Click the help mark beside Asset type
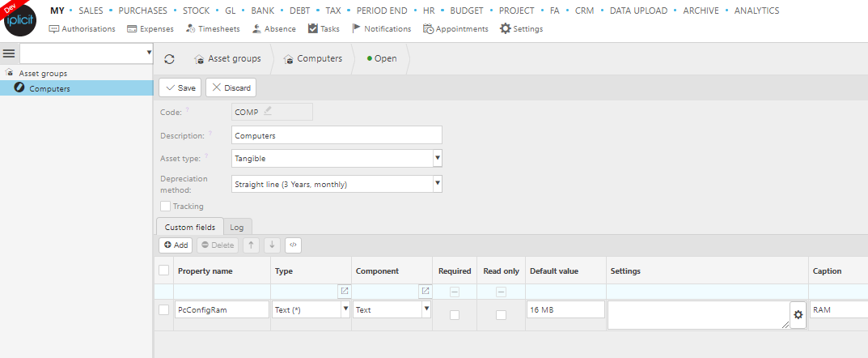868x358 pixels. coord(206,157)
